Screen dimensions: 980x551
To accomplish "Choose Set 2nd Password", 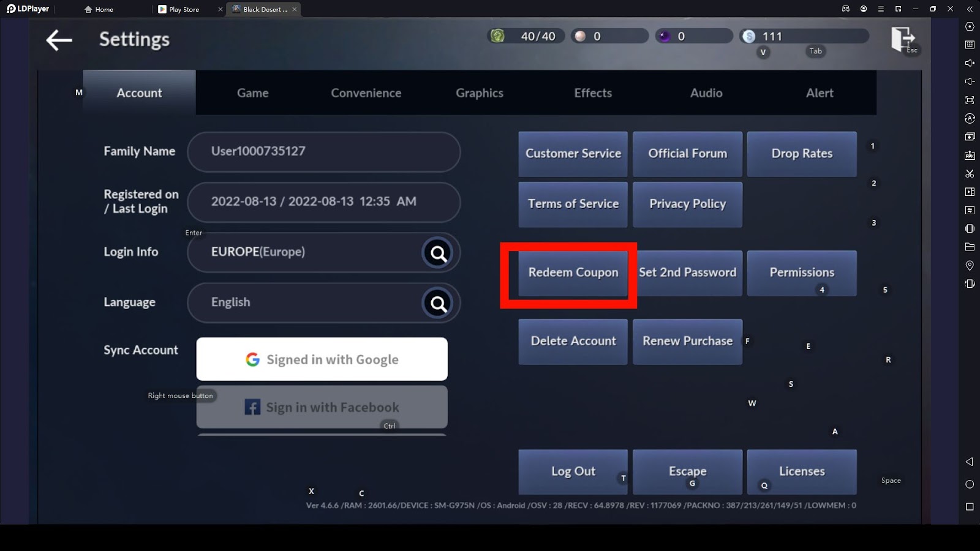I will coord(688,273).
